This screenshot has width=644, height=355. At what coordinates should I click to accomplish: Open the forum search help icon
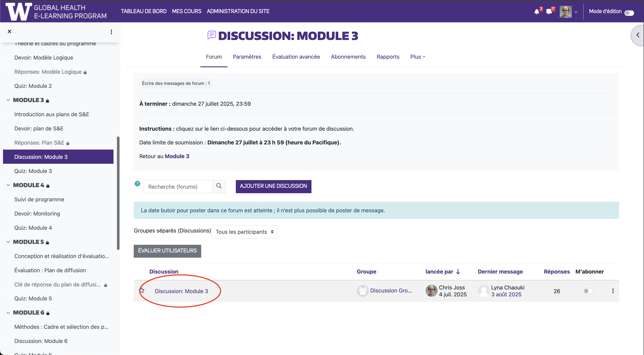point(137,184)
